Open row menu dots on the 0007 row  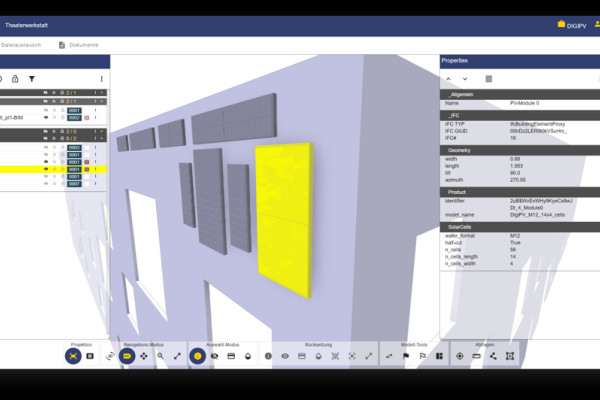96,184
